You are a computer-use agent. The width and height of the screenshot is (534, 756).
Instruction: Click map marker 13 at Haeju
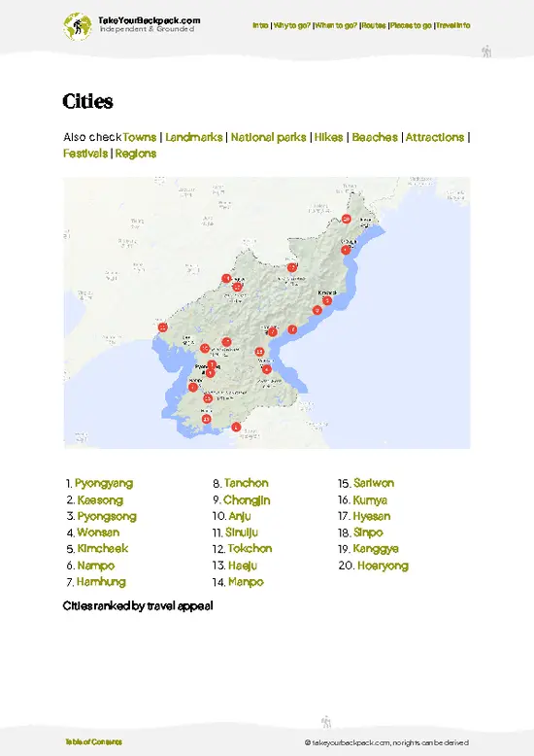point(206,419)
